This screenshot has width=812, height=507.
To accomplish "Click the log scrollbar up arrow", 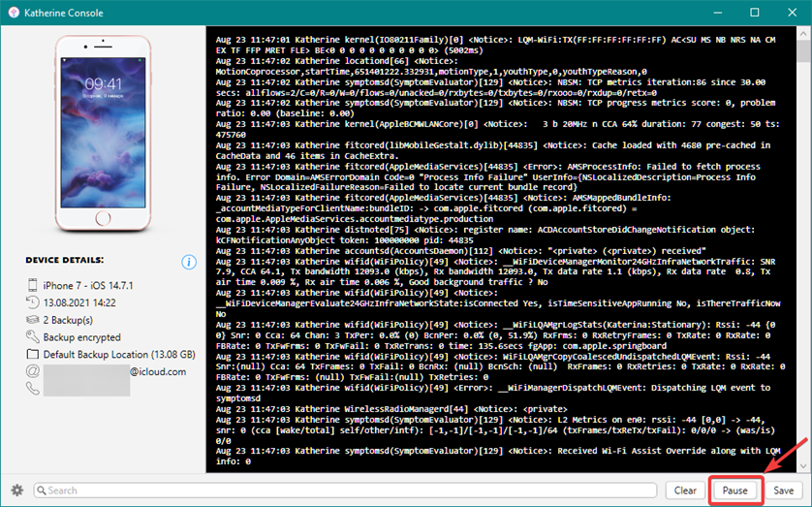I will tap(803, 34).
